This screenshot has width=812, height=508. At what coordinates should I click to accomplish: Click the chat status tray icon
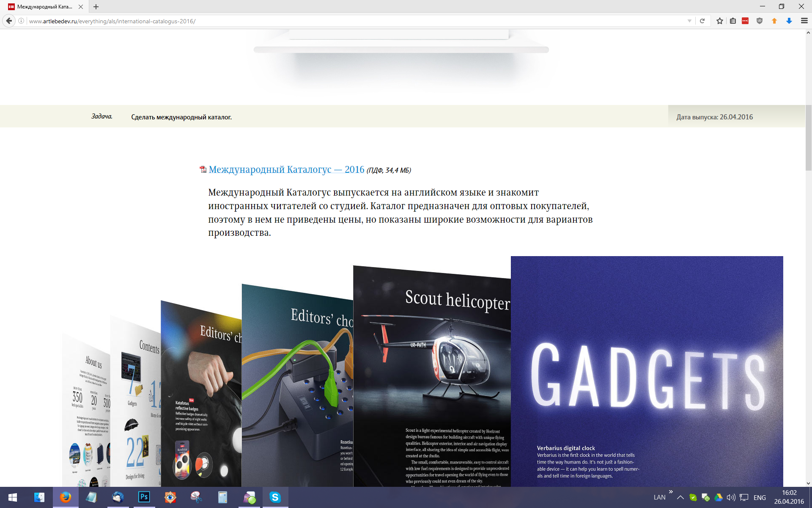705,497
